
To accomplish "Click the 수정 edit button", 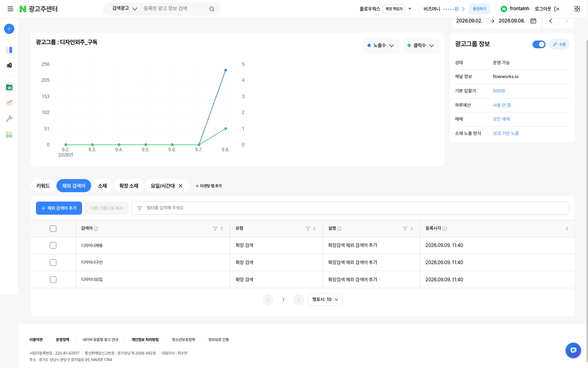I will (559, 44).
